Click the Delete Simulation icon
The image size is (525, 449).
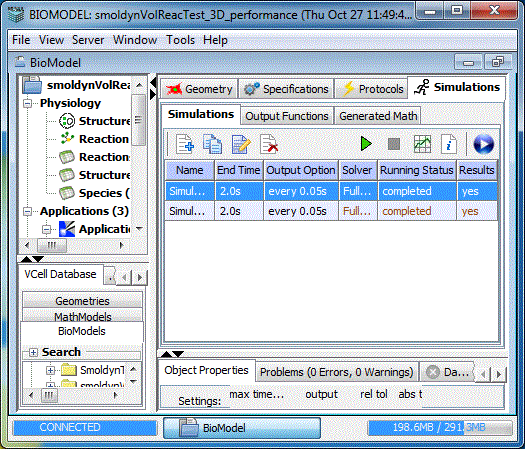click(269, 144)
